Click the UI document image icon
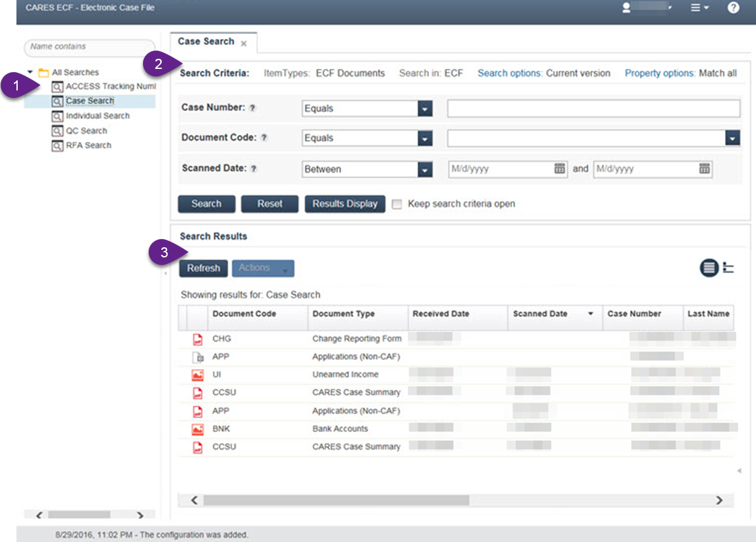 coord(197,374)
